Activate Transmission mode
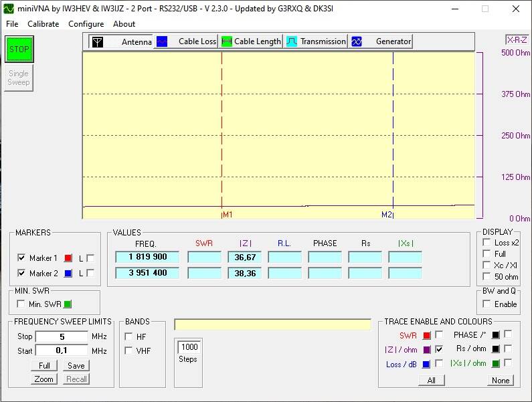Screen dimensions: 532x402 pos(316,41)
